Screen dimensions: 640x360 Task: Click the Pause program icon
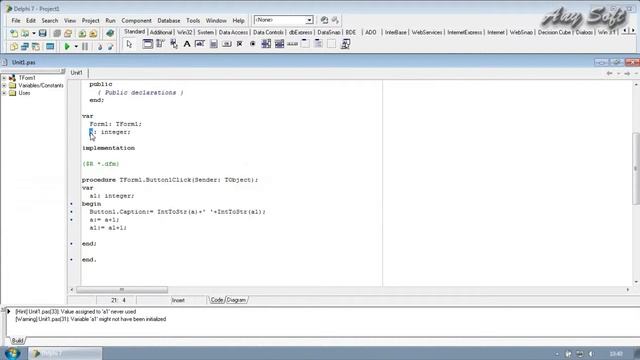(x=85, y=47)
